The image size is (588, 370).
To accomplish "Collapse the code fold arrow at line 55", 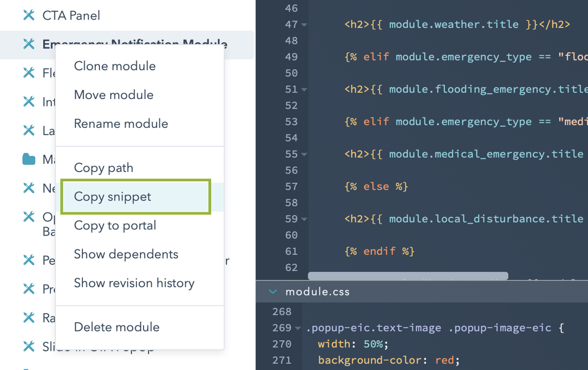I will point(304,154).
